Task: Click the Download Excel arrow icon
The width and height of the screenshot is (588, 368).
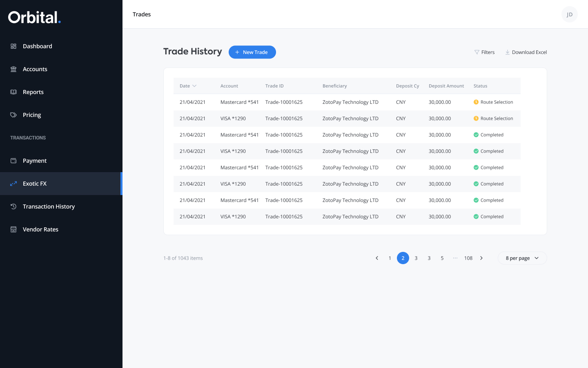Action: tap(508, 52)
